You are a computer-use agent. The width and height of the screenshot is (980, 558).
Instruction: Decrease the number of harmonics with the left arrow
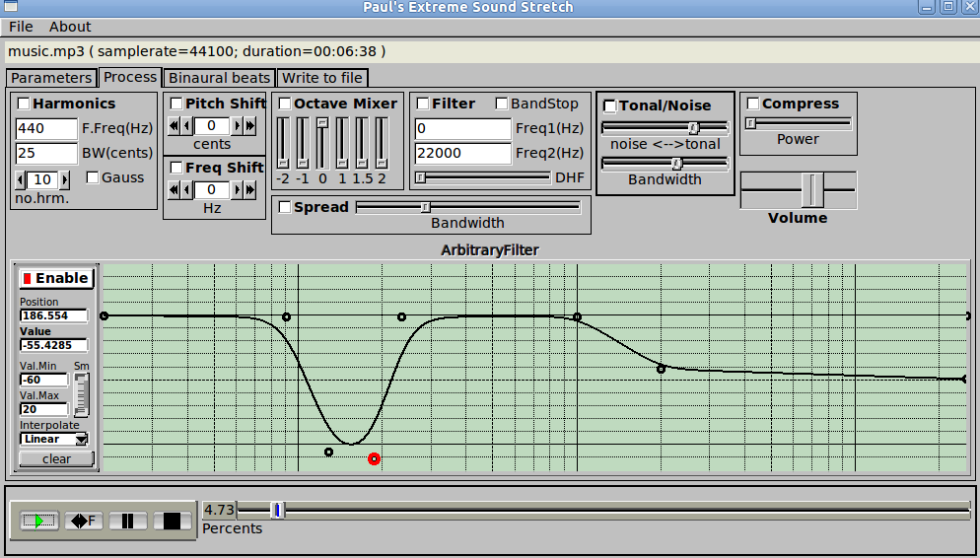tap(21, 179)
